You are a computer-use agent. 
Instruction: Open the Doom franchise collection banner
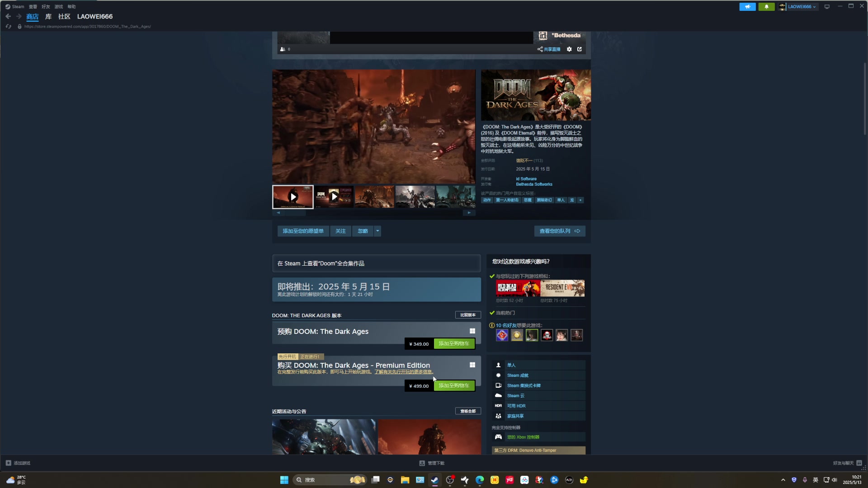(x=376, y=263)
